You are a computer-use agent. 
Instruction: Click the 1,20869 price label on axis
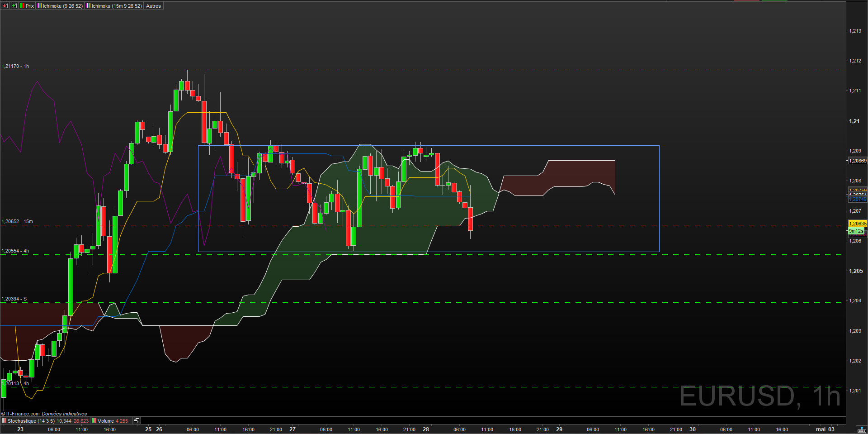click(858, 161)
